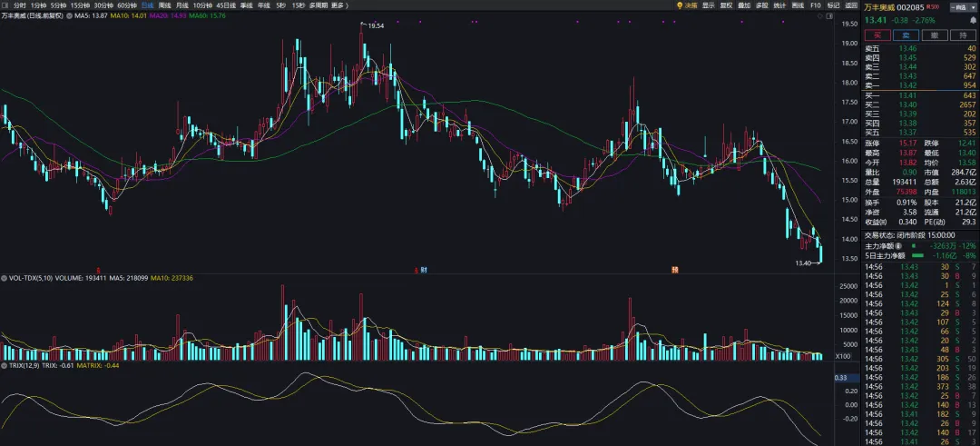Click the 卖一 13.42 order book row

(920, 85)
